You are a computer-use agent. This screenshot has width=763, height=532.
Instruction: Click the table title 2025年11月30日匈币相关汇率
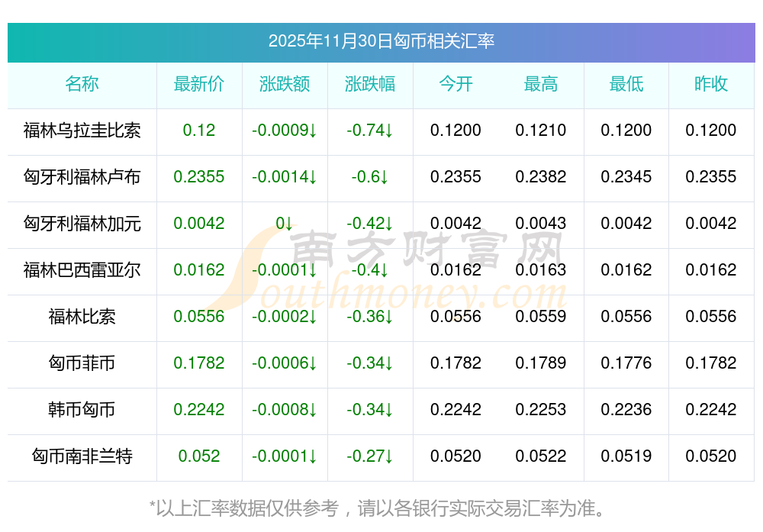pyautogui.click(x=381, y=41)
